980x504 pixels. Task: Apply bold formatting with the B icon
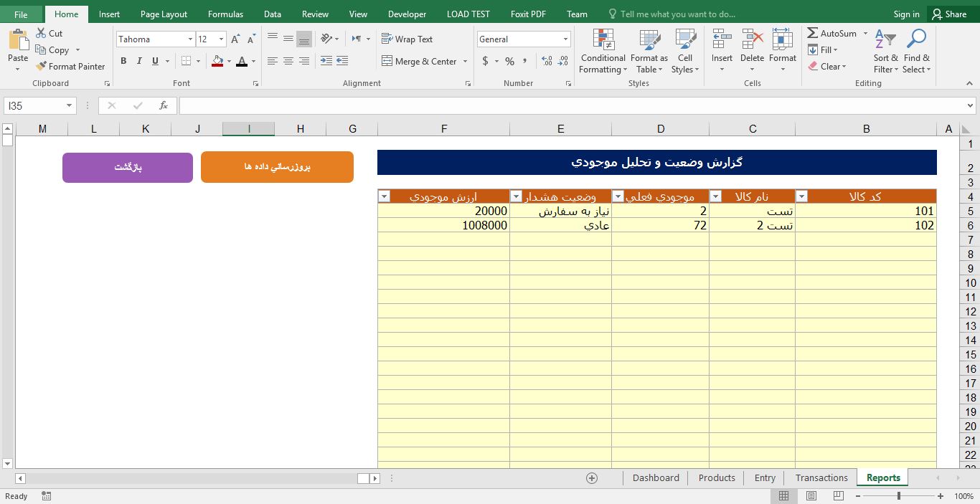[123, 62]
